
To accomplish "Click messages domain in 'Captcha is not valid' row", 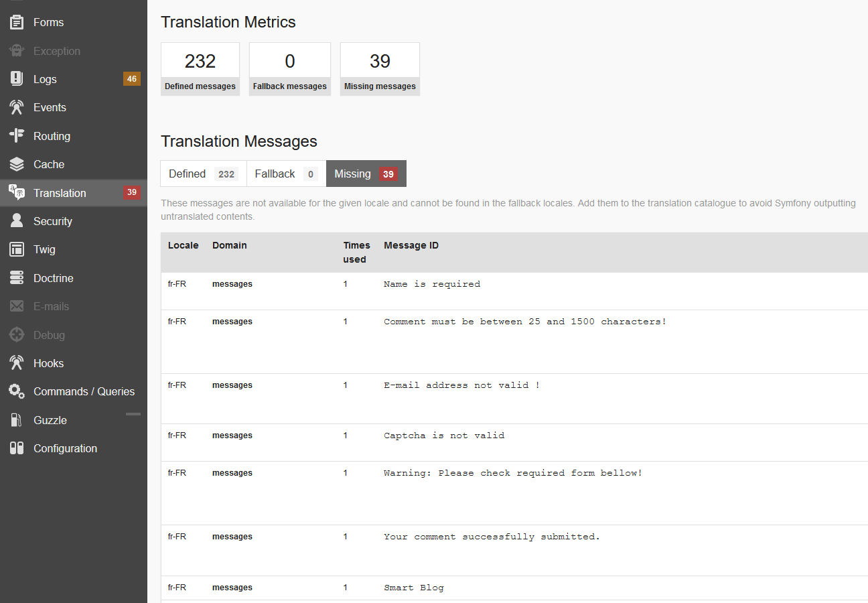I will [232, 435].
